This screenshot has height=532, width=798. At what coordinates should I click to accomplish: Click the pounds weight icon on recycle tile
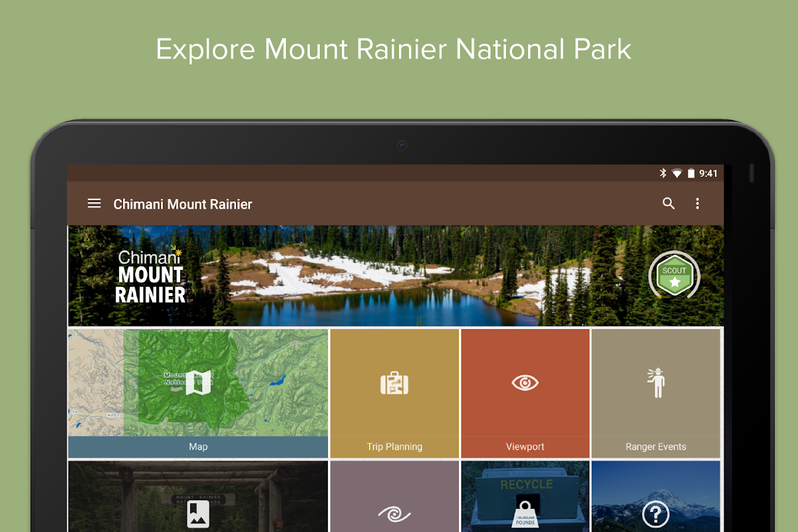(525, 515)
